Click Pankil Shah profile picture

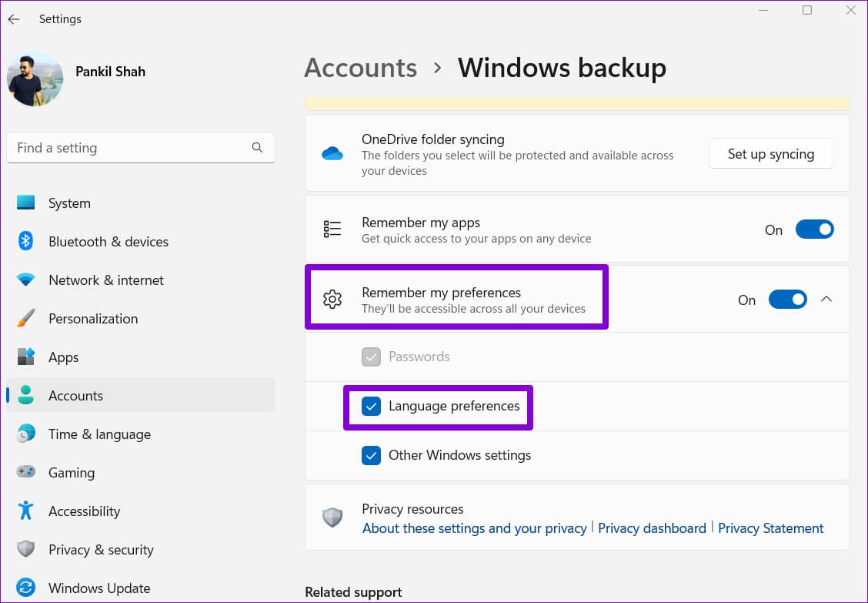35,78
